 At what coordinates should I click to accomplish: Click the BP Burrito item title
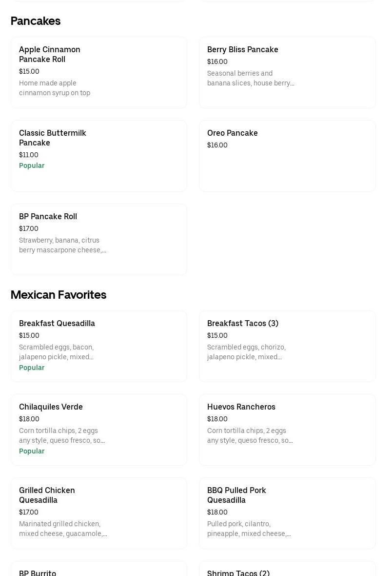[x=38, y=573]
